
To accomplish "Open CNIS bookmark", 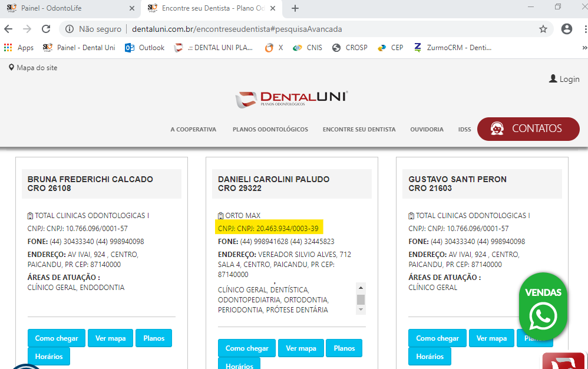I will click(x=308, y=48).
